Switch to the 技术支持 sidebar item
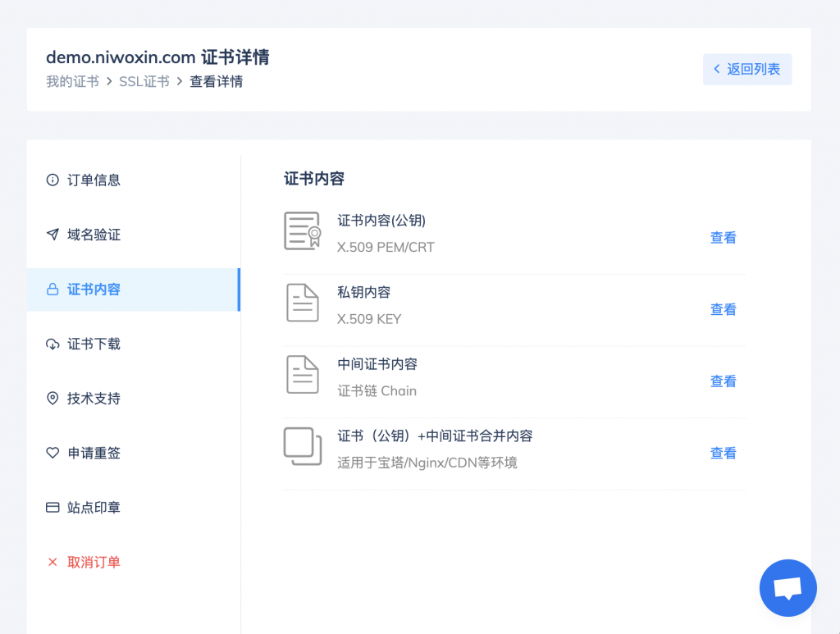 [94, 399]
